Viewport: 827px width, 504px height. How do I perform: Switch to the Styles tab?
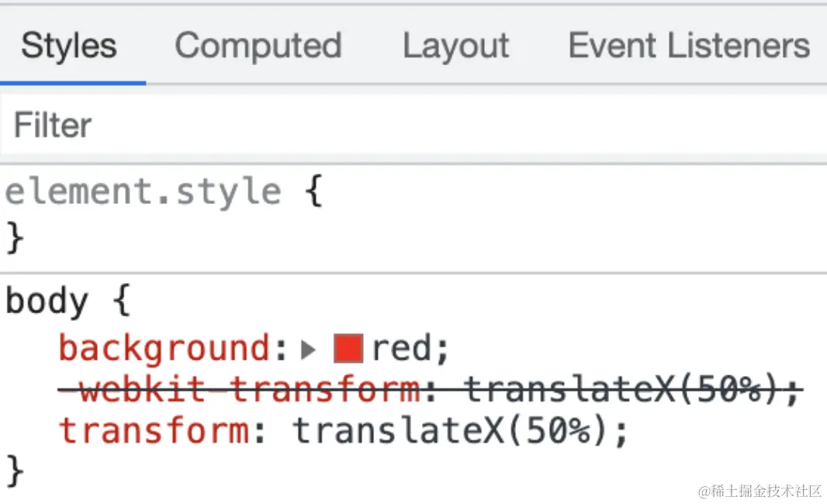(69, 45)
